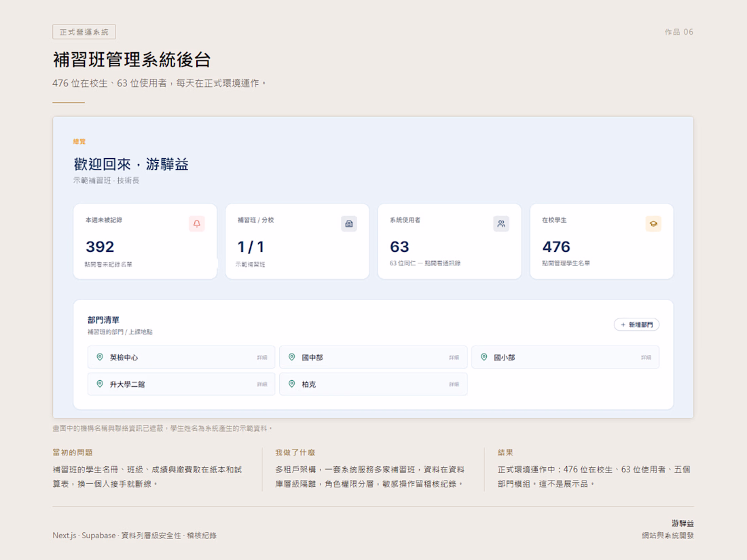Click the location pin beside 升大學二館
Image resolution: width=747 pixels, height=560 pixels.
100,384
